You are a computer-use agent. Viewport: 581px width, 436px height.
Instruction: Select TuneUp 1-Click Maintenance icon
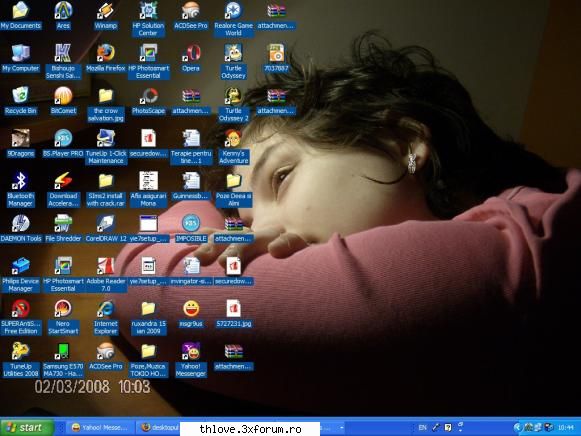click(106, 146)
